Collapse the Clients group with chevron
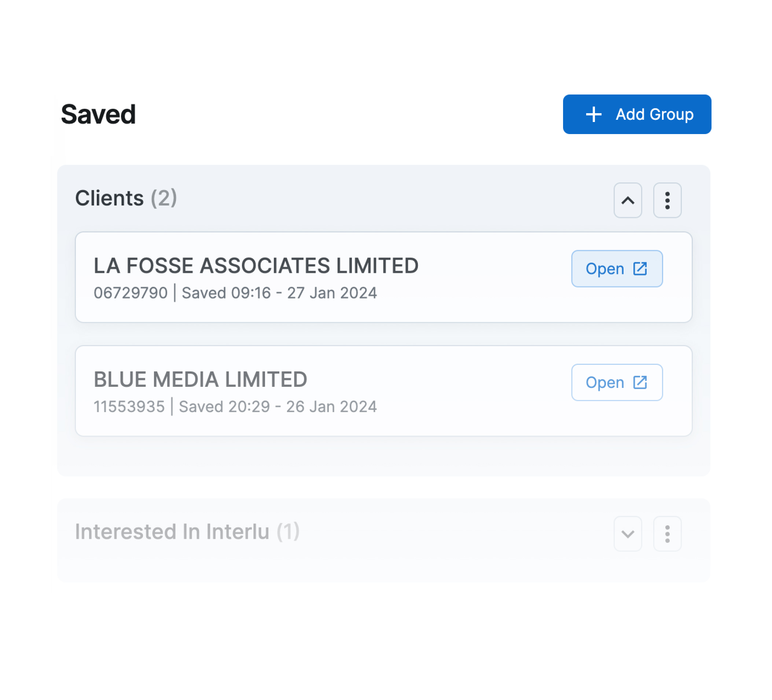This screenshot has width=772, height=700. point(627,200)
